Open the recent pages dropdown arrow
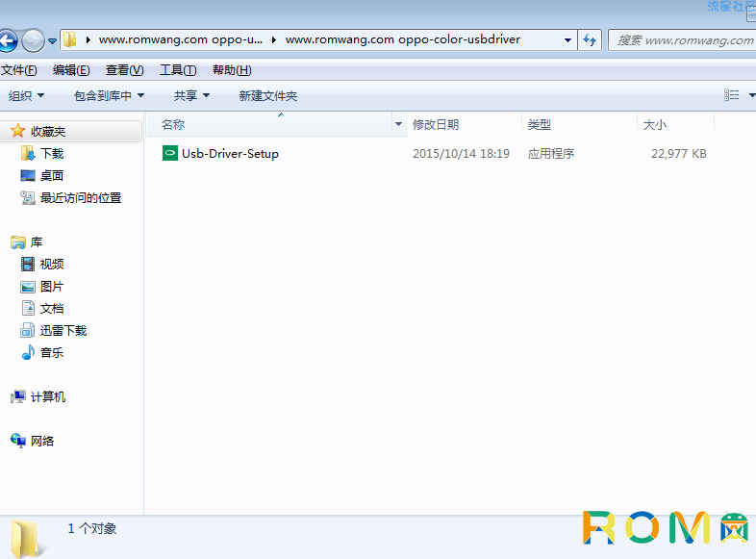The image size is (756, 559). coord(52,41)
